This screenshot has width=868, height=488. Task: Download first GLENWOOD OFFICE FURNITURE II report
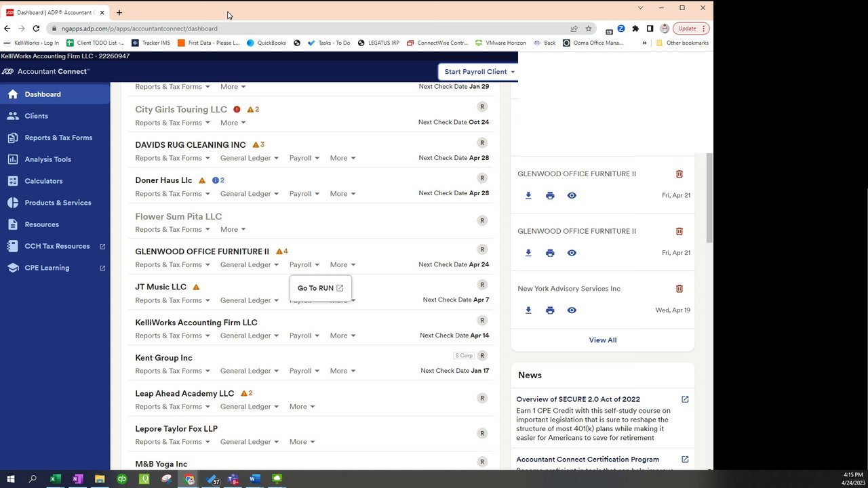pos(528,196)
